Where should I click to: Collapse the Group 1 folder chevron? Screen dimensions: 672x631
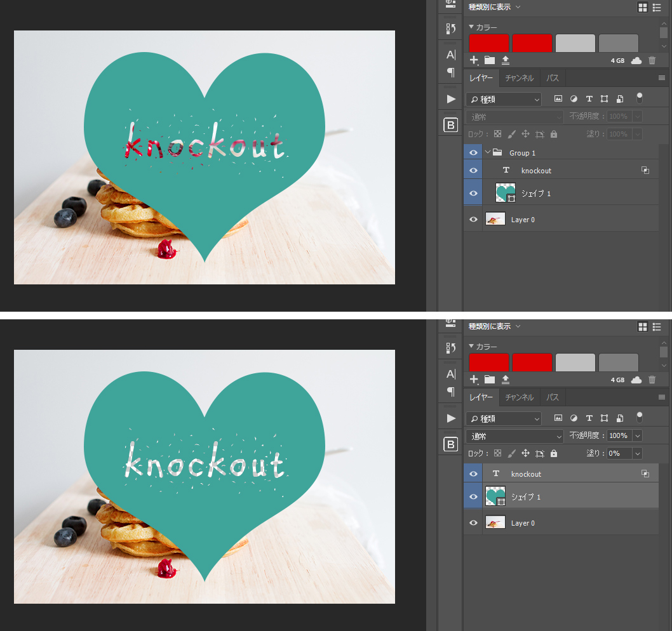pos(487,152)
